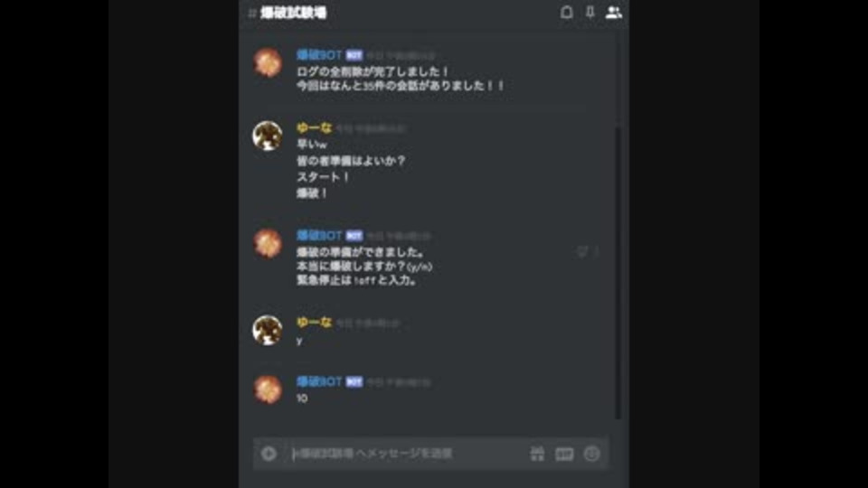Show pinned messages via pin icon
This screenshot has width=868, height=488.
point(590,12)
